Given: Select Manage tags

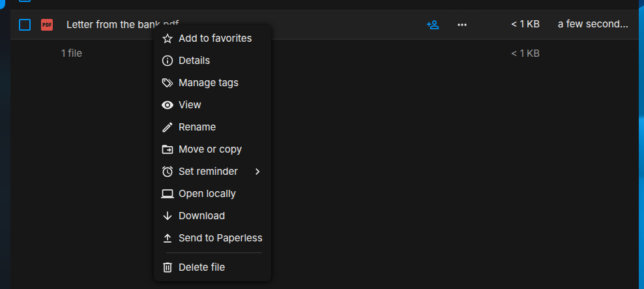Looking at the screenshot, I should coord(212,83).
